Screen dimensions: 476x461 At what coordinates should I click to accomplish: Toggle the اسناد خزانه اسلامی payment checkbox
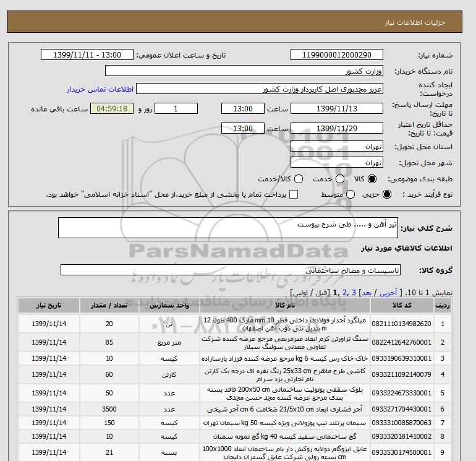(294, 194)
